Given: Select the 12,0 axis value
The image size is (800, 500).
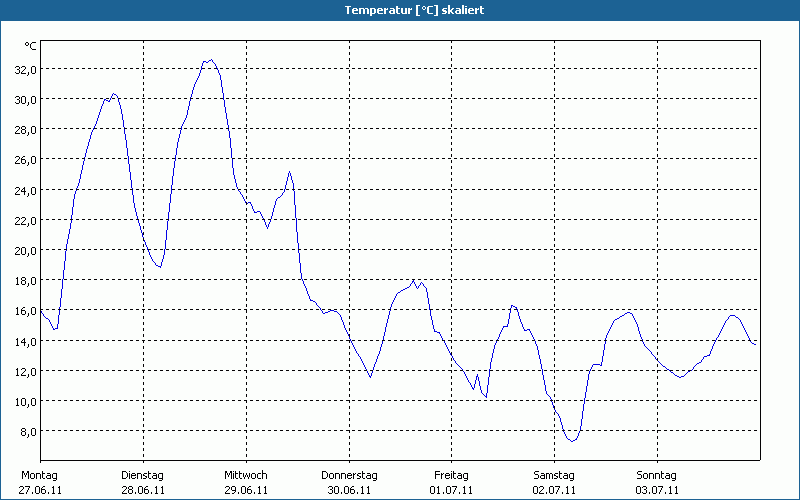Looking at the screenshot, I should [26, 372].
